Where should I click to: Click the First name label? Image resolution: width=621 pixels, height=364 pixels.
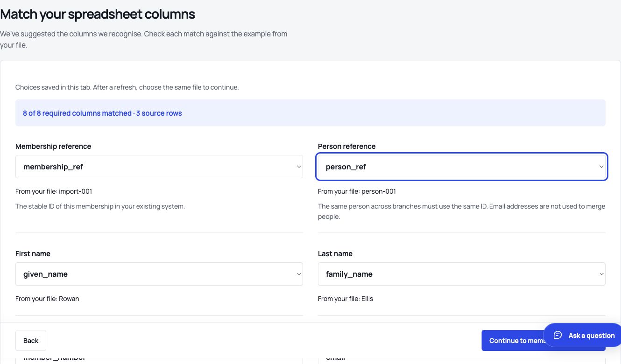point(33,253)
